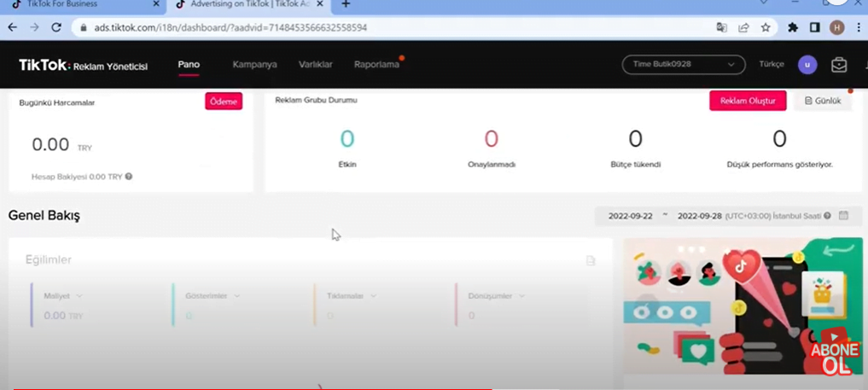
Task: Expand the Gösterimler metric dropdown
Action: coord(237,296)
